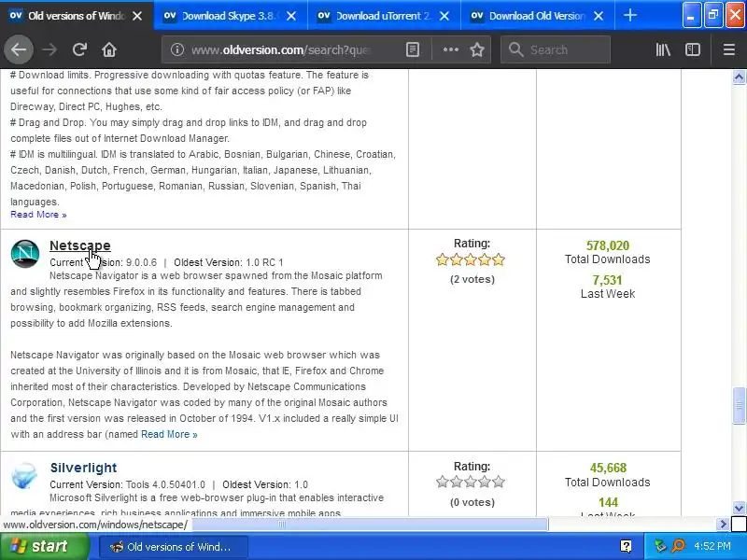Viewport: 747px width, 560px height.
Task: Click vertical scrollbar up arrow
Action: tap(739, 77)
